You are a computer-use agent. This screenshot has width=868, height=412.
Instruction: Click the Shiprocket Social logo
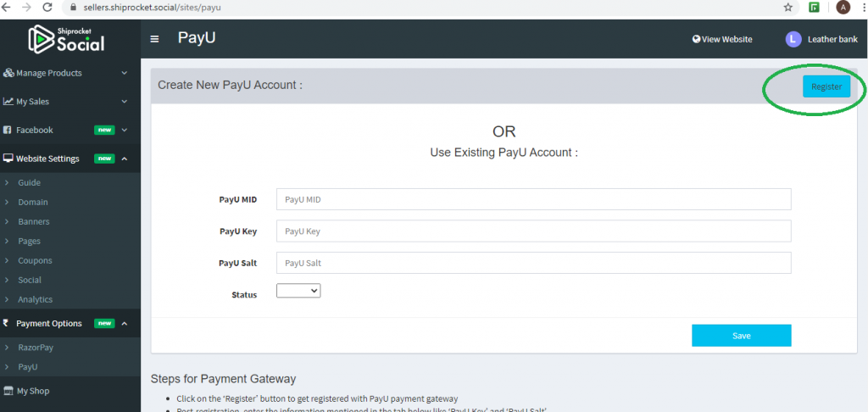(66, 39)
